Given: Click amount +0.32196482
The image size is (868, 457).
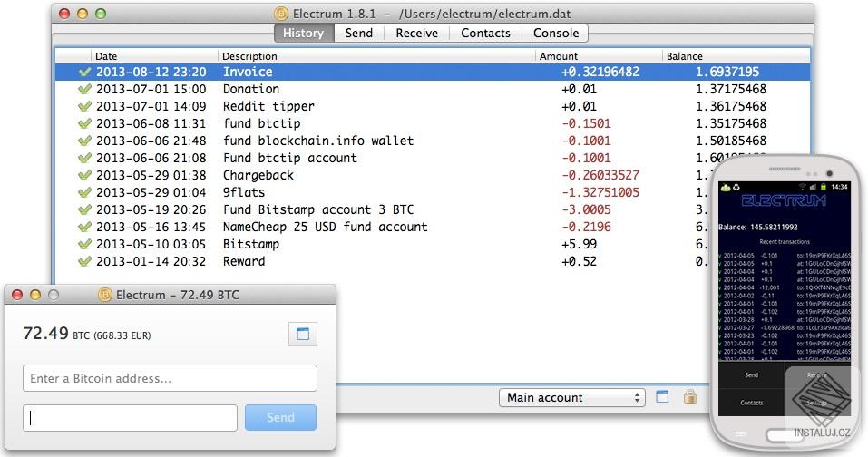Looking at the screenshot, I should click(x=600, y=72).
